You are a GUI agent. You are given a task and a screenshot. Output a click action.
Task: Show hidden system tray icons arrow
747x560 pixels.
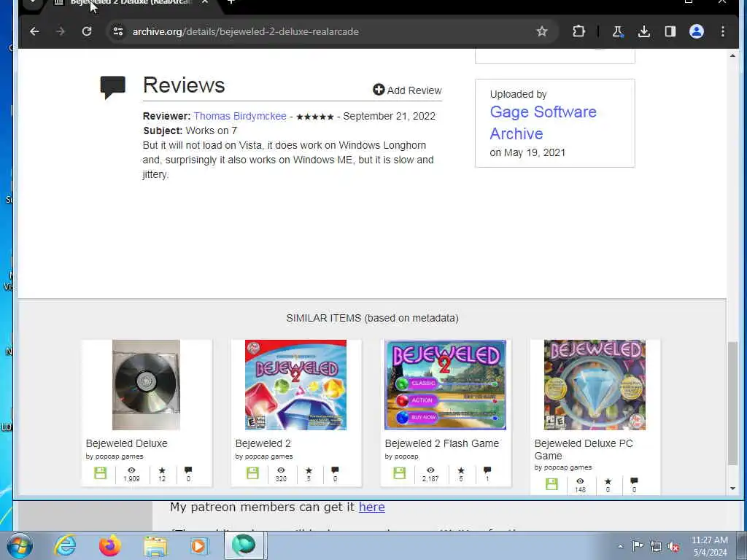point(620,546)
